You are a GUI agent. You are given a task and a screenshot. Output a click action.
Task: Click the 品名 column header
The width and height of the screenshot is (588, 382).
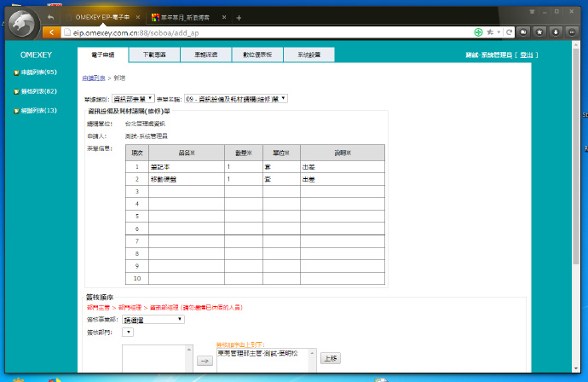[x=187, y=153]
